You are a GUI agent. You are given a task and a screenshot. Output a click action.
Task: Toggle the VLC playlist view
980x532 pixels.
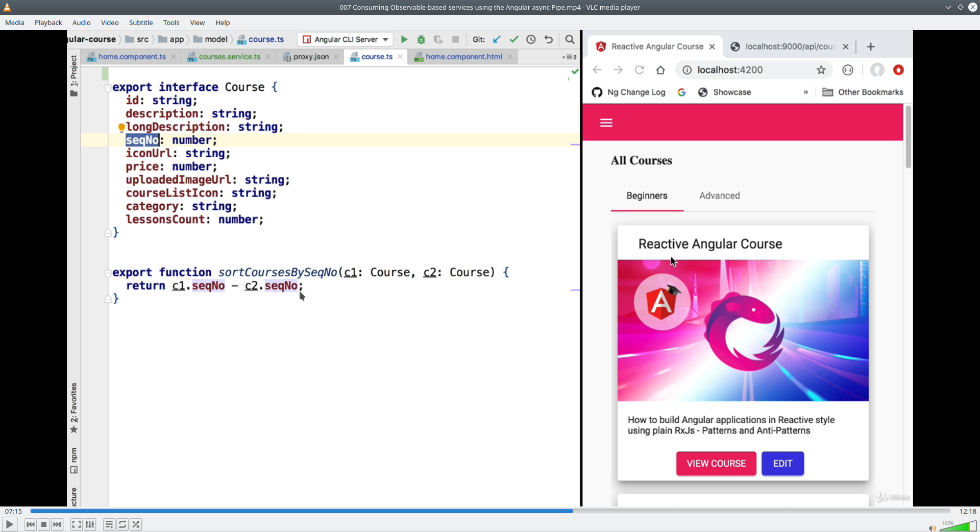pos(109,524)
